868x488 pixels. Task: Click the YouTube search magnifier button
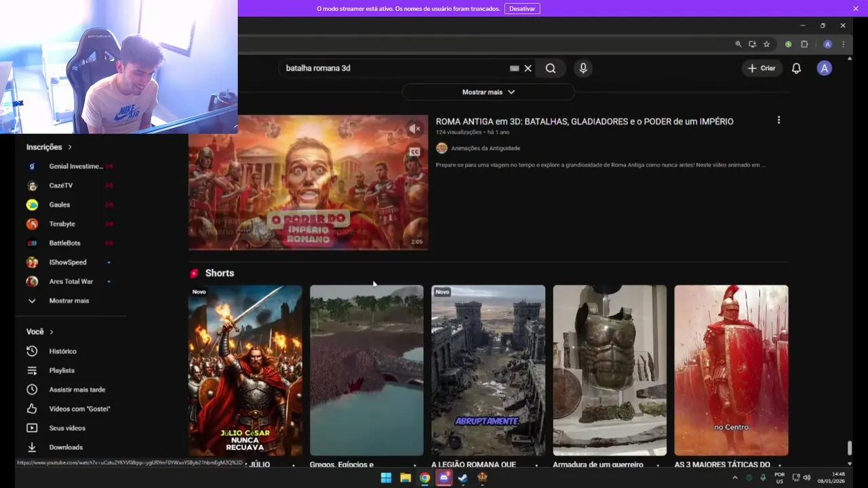[x=551, y=68]
